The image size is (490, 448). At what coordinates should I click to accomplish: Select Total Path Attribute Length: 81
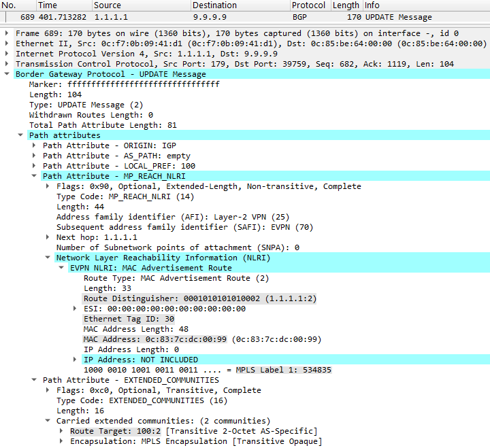[x=103, y=125]
